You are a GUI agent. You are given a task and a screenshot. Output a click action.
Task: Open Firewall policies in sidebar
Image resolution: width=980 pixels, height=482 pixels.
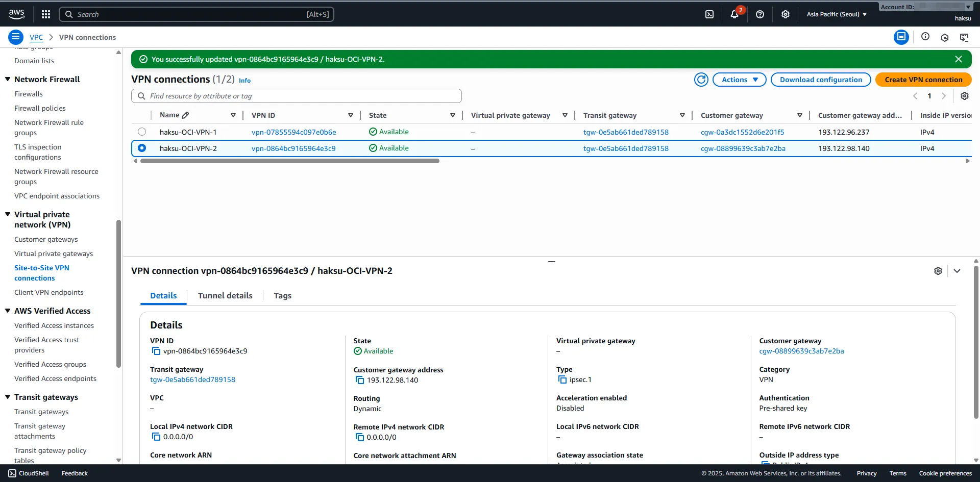click(40, 108)
